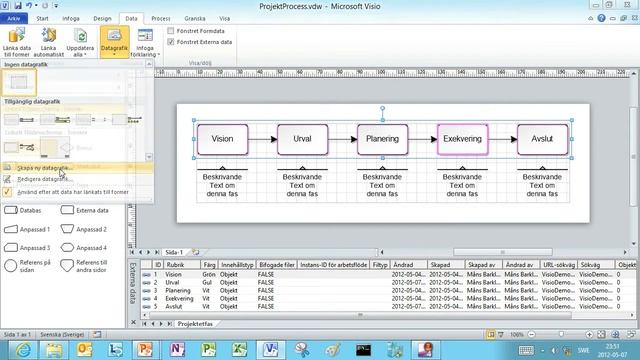Select the Ingen datagrafik thumbnail

(19, 82)
